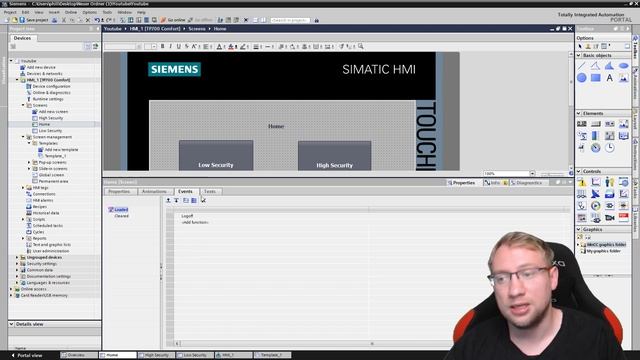Pick the Alarm view control
The image size is (640, 360).
(x=582, y=182)
